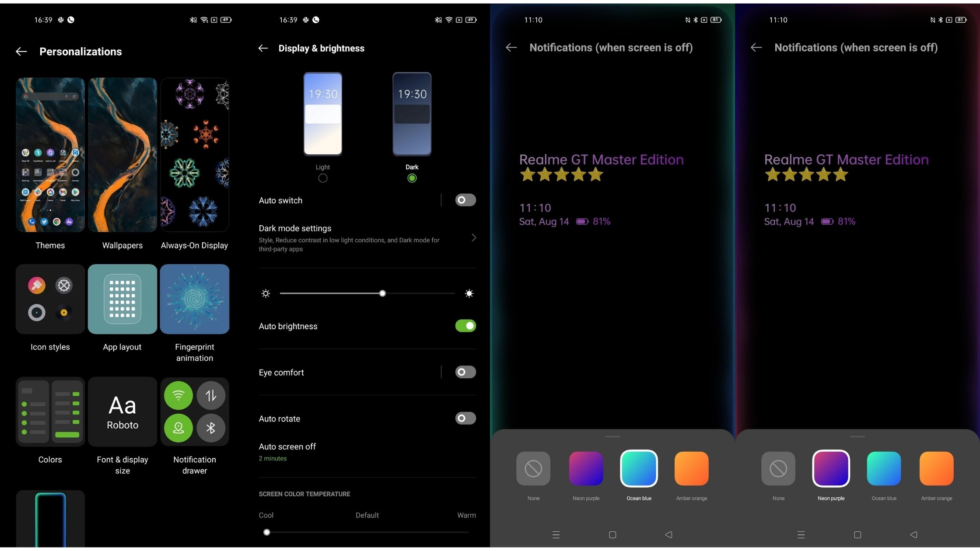Select Light display mode
The height and width of the screenshot is (551, 980).
[322, 178]
